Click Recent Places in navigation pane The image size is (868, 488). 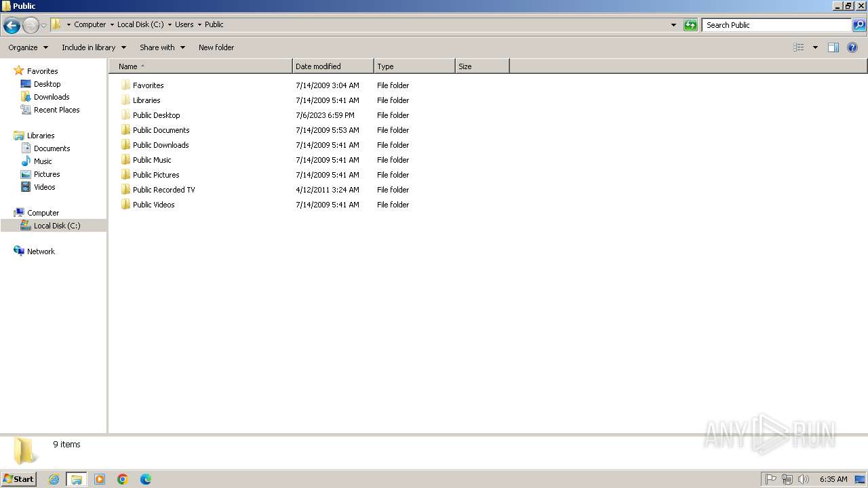(56, 110)
